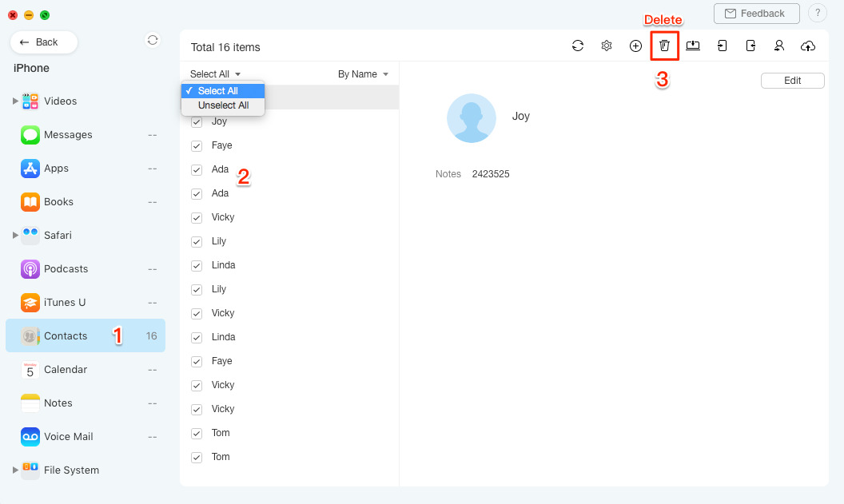844x504 pixels.
Task: Open Messages in the sidebar
Action: (86, 134)
